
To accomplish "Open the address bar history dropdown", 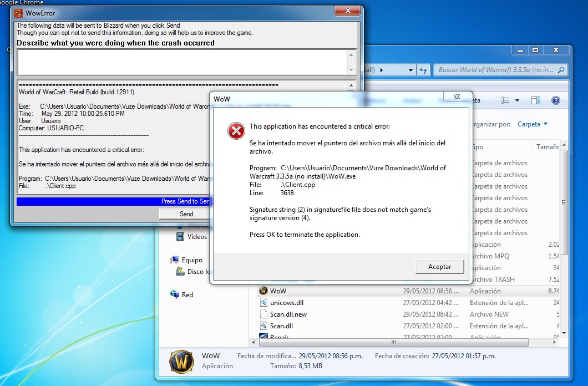I will pos(410,70).
